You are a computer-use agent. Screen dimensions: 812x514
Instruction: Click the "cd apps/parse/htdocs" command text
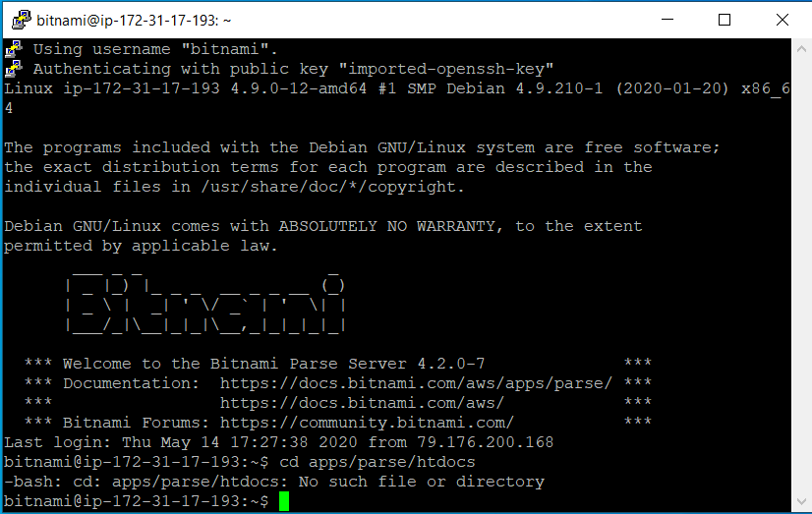click(x=377, y=462)
